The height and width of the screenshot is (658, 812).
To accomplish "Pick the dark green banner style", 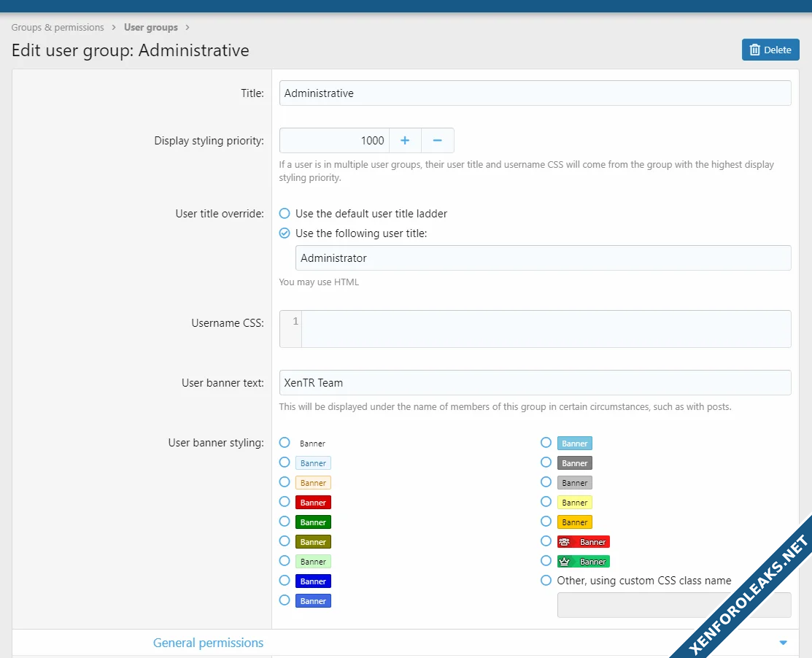I will tap(285, 522).
